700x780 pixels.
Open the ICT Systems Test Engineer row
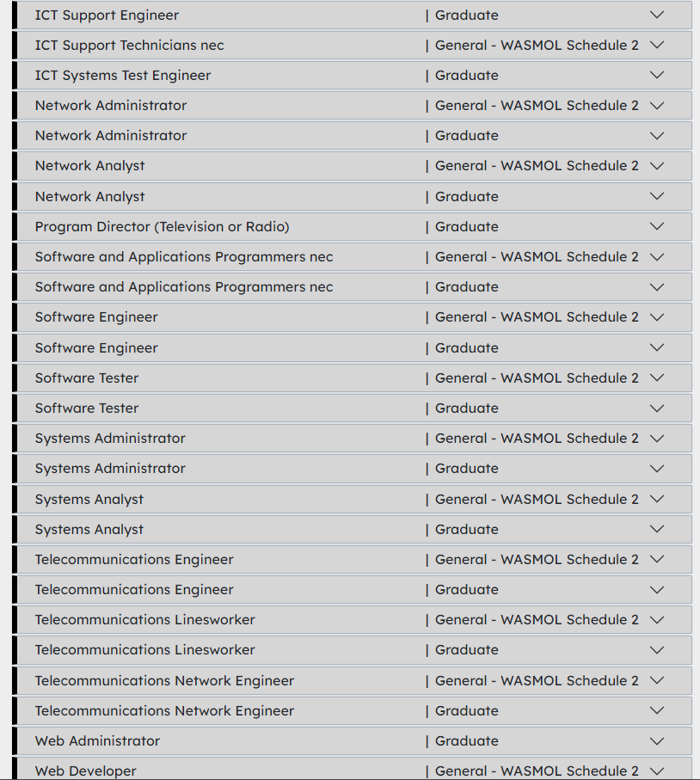click(x=123, y=76)
